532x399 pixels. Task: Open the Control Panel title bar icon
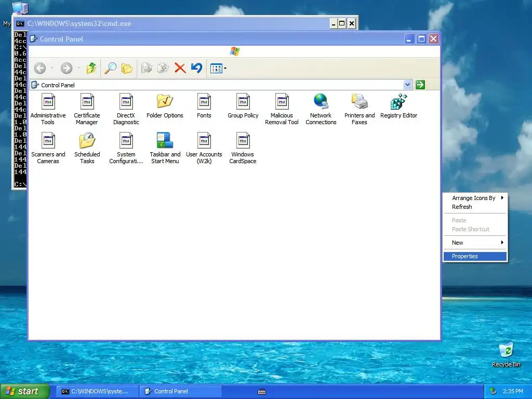point(33,38)
